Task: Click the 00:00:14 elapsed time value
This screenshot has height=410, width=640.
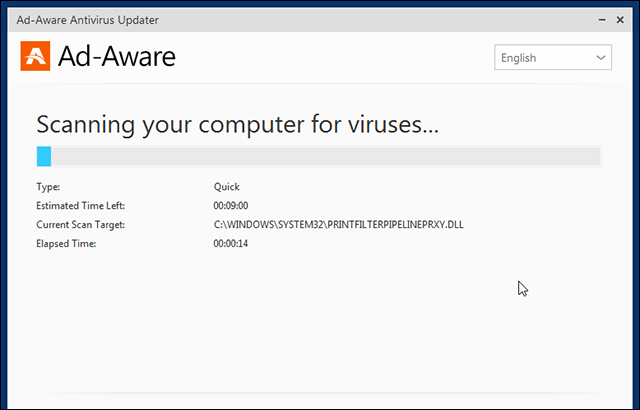Action: (231, 244)
